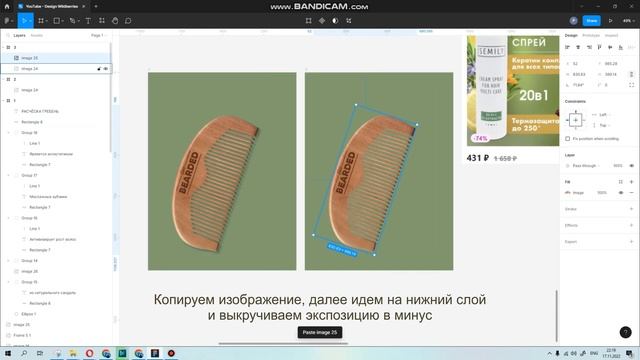Viewport: 640px width, 360px height.
Task: Toggle layer visibility eye in Layer section
Action: [x=631, y=166]
